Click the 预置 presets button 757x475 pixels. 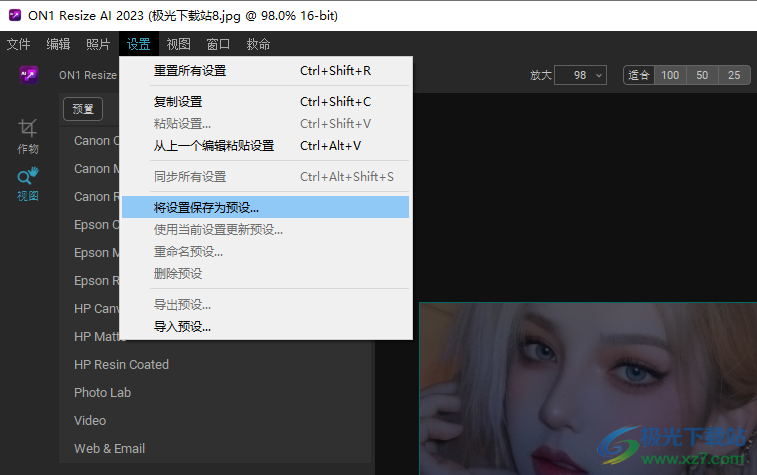pos(83,109)
